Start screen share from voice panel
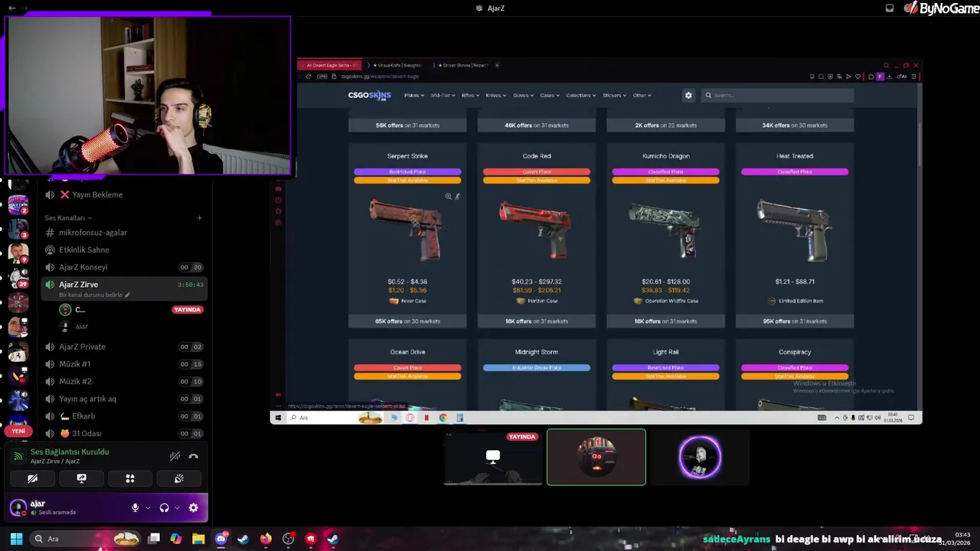This screenshot has height=551, width=980. pyautogui.click(x=81, y=478)
